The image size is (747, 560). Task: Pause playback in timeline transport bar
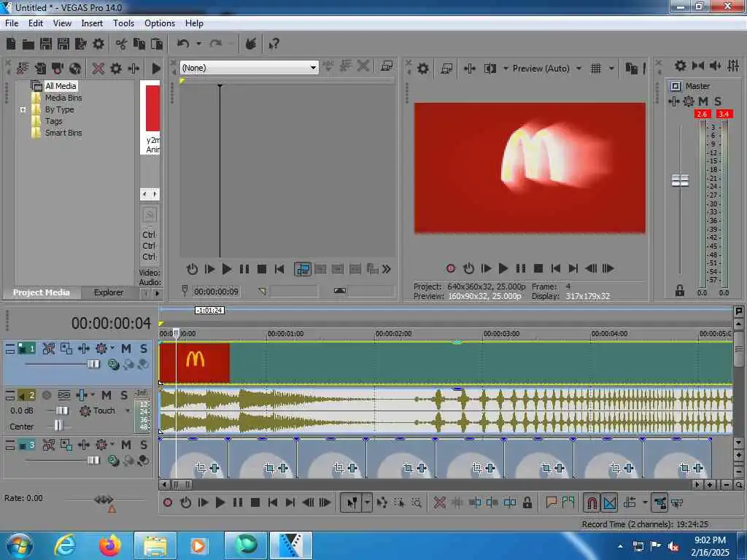tap(237, 502)
